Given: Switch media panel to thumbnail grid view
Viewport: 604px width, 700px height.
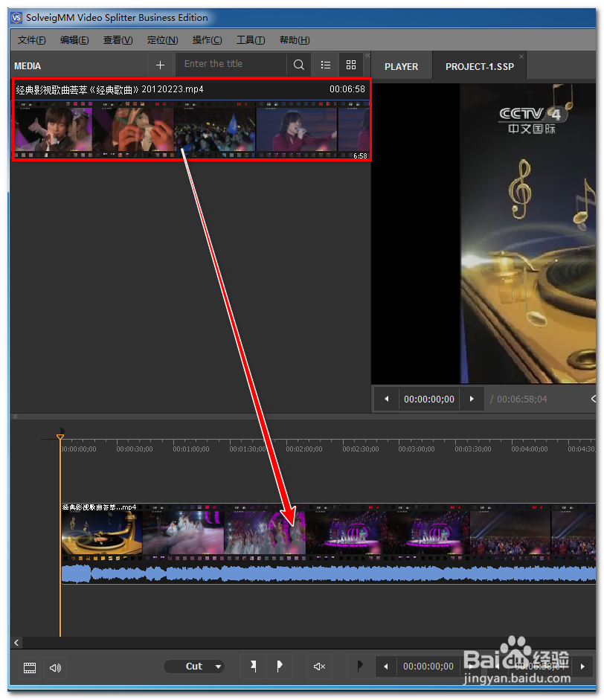Looking at the screenshot, I should 351,65.
